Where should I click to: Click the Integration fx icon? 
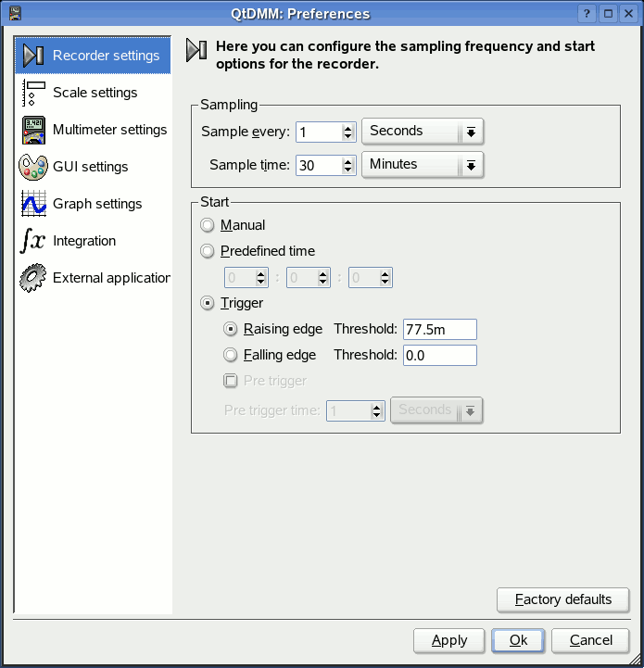33,241
